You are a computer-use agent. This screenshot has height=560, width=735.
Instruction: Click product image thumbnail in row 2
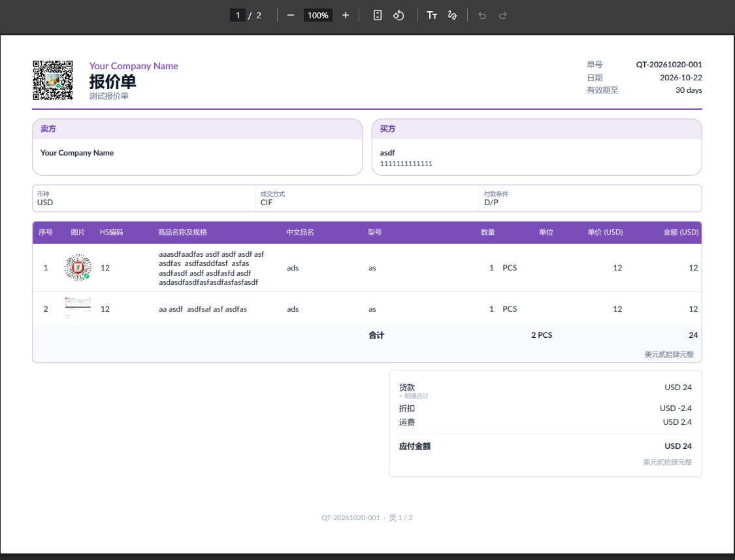pos(78,308)
